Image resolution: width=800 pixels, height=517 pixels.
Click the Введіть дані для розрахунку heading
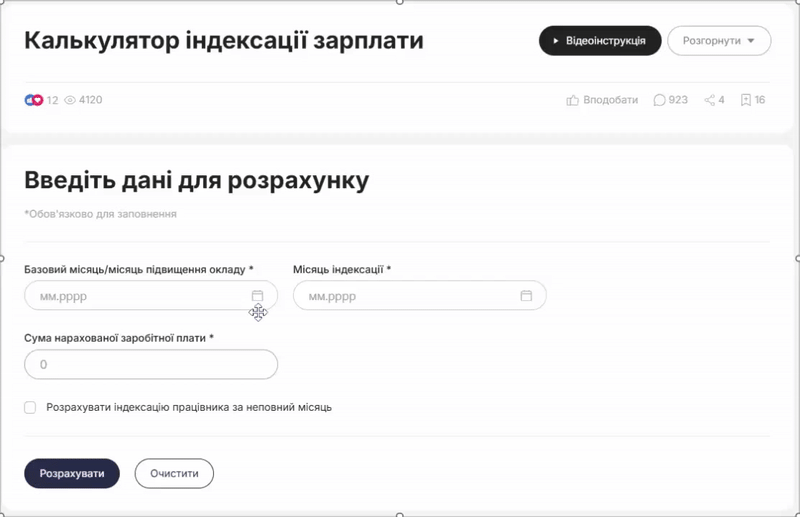tap(196, 180)
